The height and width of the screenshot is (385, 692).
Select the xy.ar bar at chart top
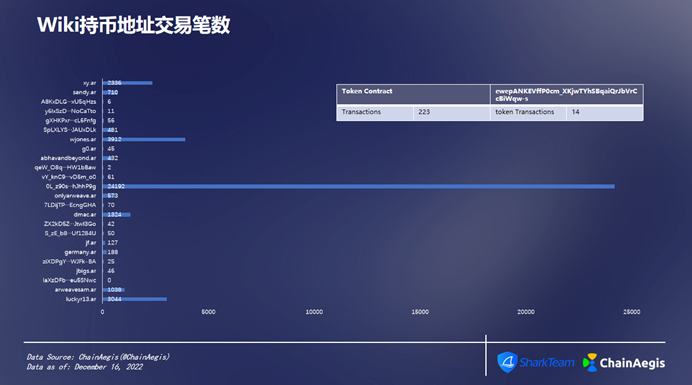(x=128, y=83)
